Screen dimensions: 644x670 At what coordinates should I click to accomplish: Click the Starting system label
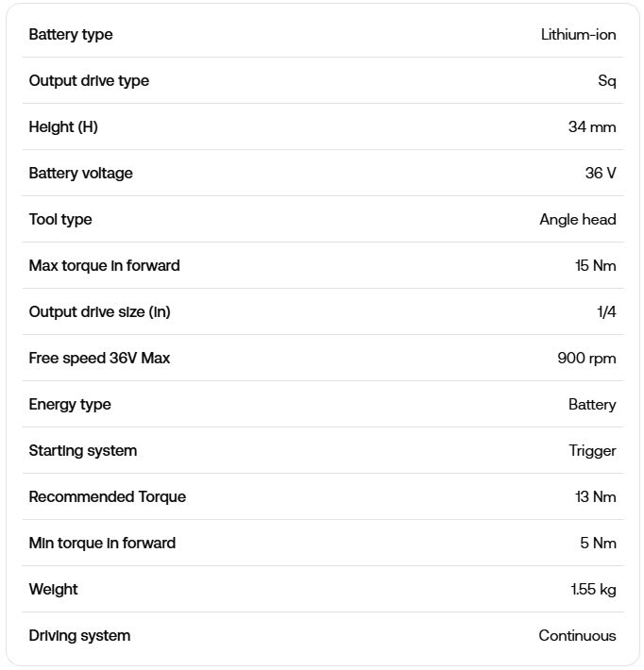(x=83, y=451)
